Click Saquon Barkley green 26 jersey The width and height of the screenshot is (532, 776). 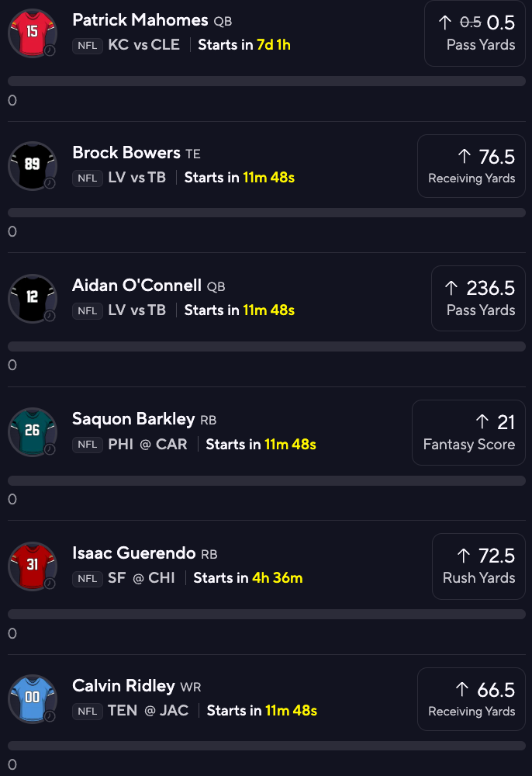click(x=33, y=432)
